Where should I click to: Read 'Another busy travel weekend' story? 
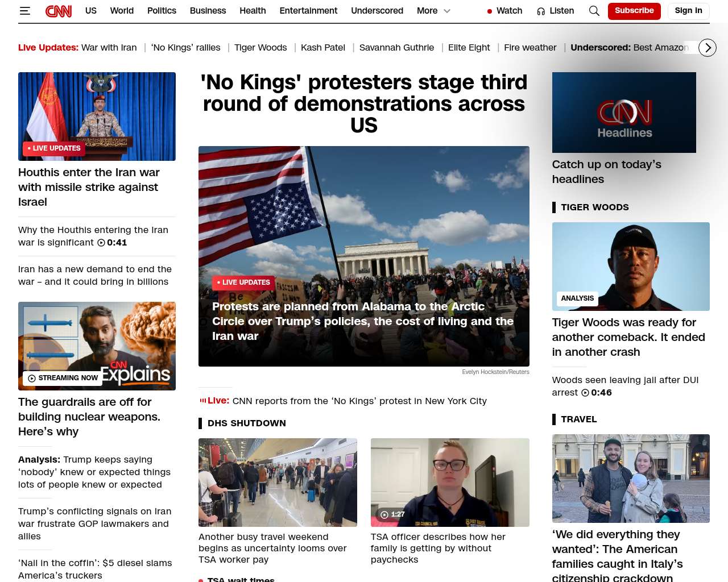point(272,548)
